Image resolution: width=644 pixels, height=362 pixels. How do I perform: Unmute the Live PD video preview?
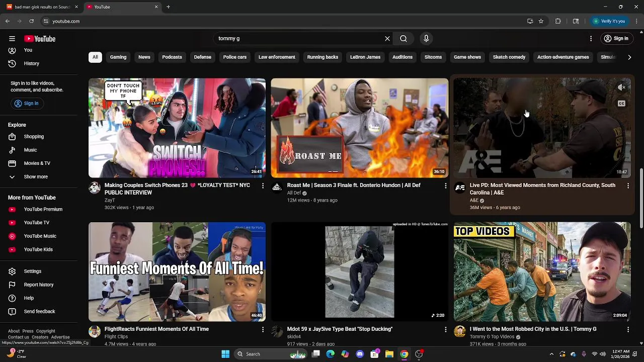coord(621,87)
